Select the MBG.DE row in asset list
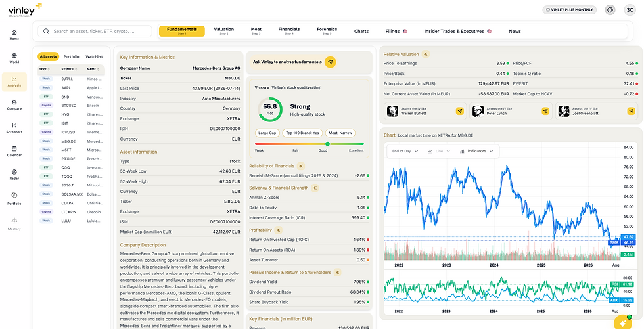644x329 pixels. point(71,141)
